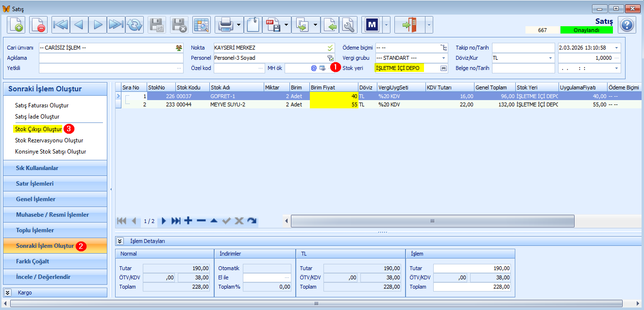Click the Takip no/Tarih input field
This screenshot has width=644, height=310.
tap(523, 48)
